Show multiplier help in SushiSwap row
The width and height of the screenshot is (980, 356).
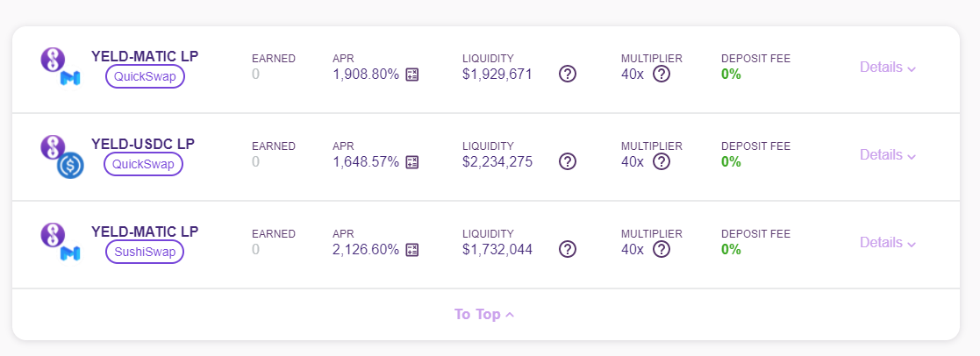pyautogui.click(x=662, y=248)
